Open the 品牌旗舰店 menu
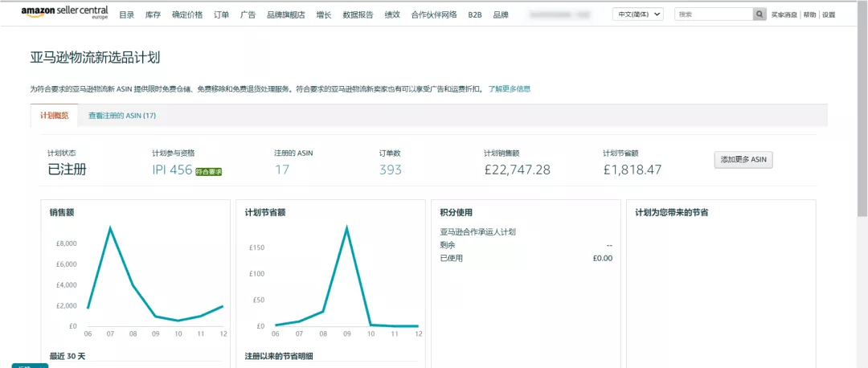The width and height of the screenshot is (868, 368). coord(286,15)
